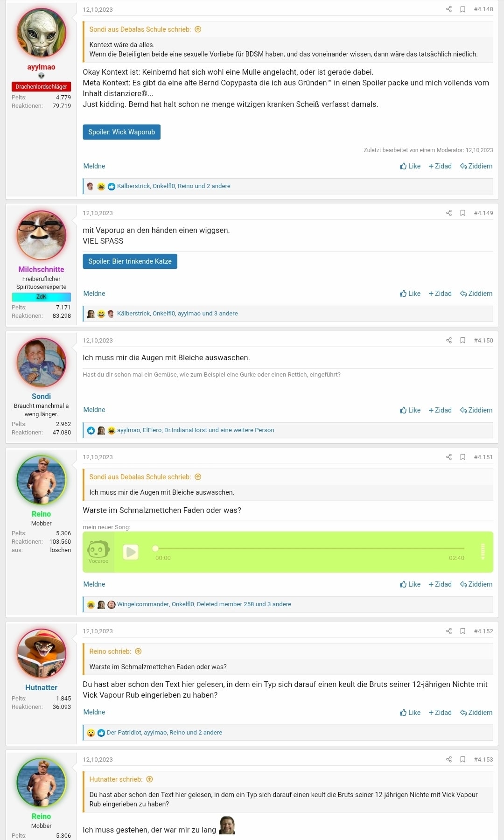Jump to quoted Hutnatter post in #4.153
504x840 pixels.
(149, 779)
